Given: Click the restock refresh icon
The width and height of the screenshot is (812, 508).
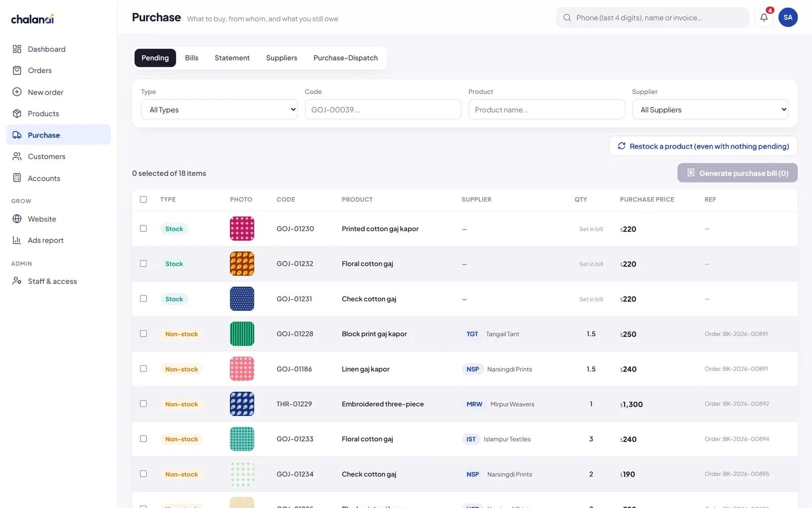Looking at the screenshot, I should tap(622, 146).
